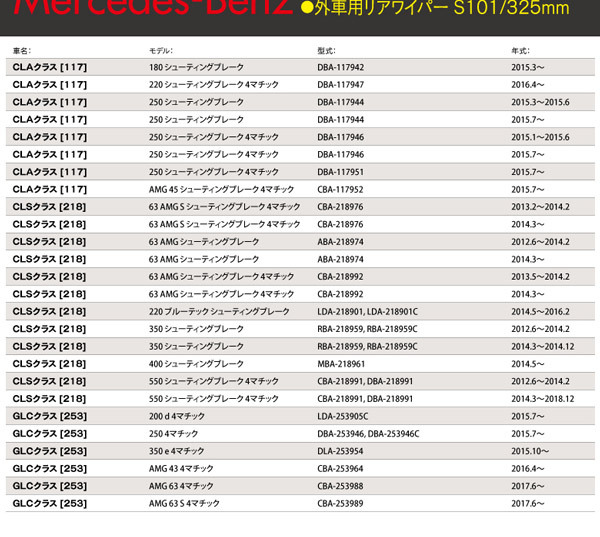600x537 pixels.
Task: Click year 2016.4~ in the CBA-253964 row
Action: pyautogui.click(x=528, y=468)
